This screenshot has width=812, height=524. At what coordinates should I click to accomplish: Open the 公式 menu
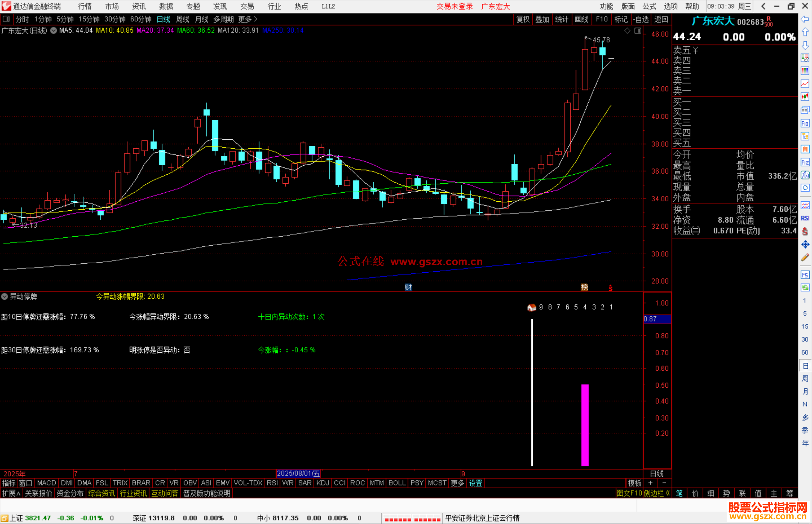tap(649, 6)
